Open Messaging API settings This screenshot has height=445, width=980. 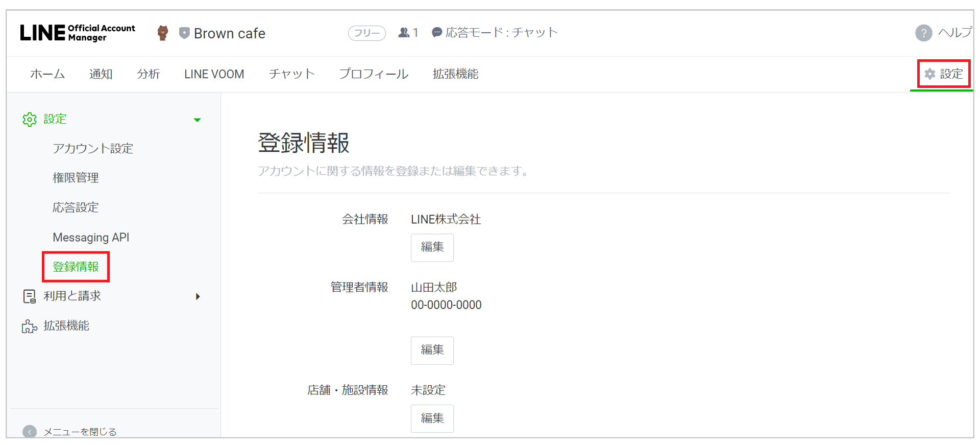[x=91, y=238]
